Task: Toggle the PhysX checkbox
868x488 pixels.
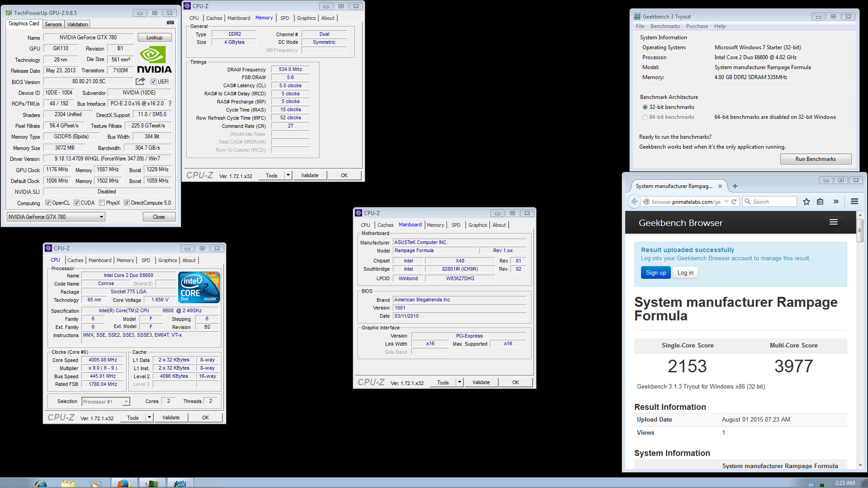Action: click(x=102, y=203)
